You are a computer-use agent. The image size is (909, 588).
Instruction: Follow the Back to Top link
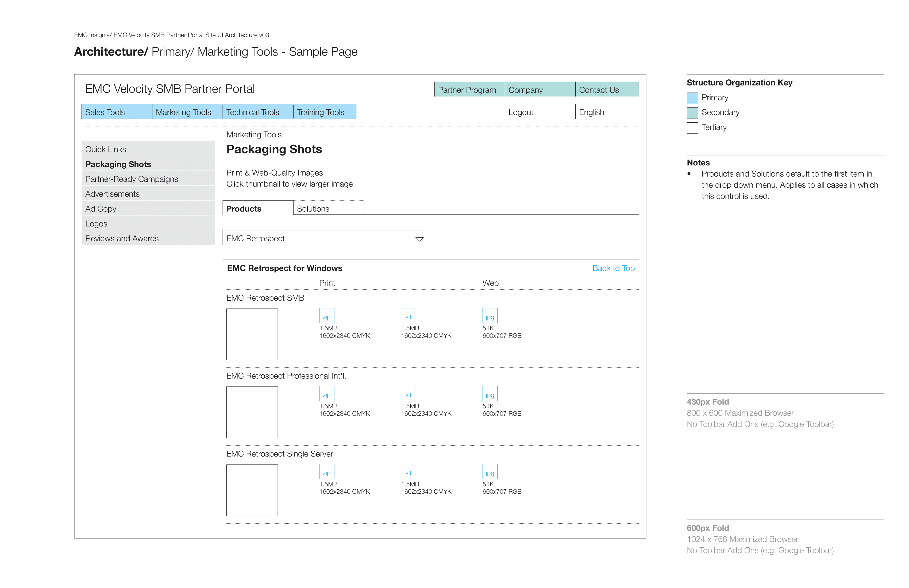(613, 268)
